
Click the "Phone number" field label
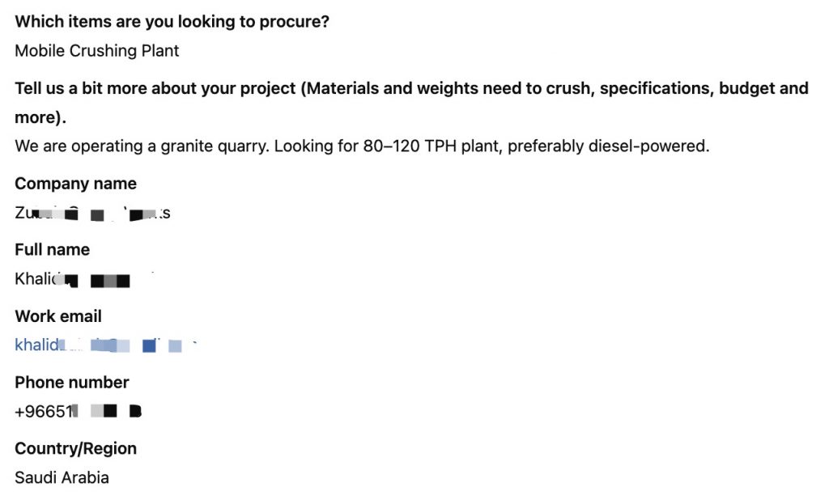point(72,382)
